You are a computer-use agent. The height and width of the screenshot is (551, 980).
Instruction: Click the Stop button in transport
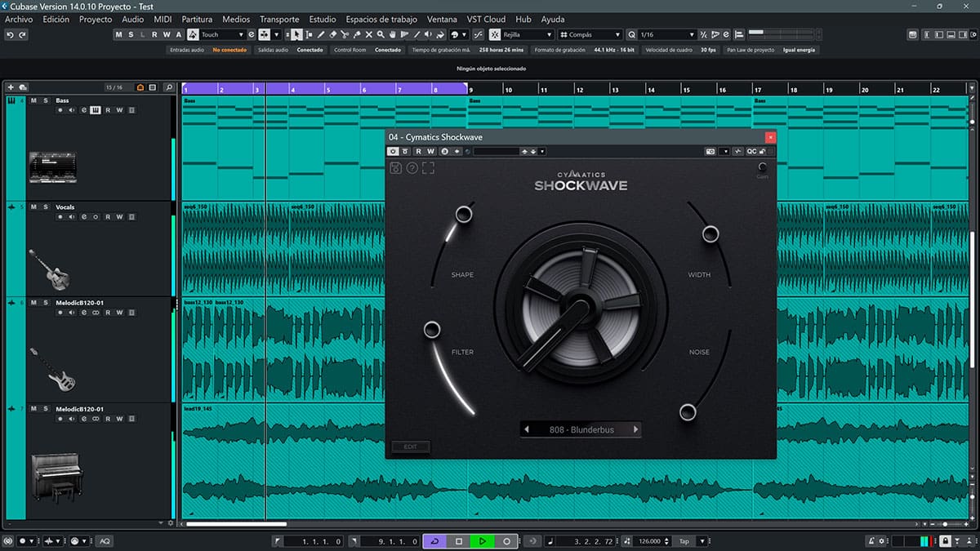[459, 541]
